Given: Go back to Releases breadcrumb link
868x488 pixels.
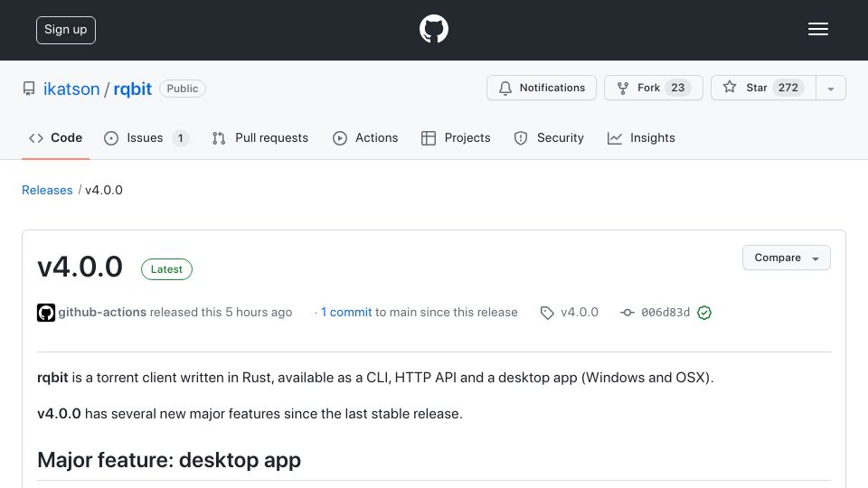Looking at the screenshot, I should click(47, 190).
